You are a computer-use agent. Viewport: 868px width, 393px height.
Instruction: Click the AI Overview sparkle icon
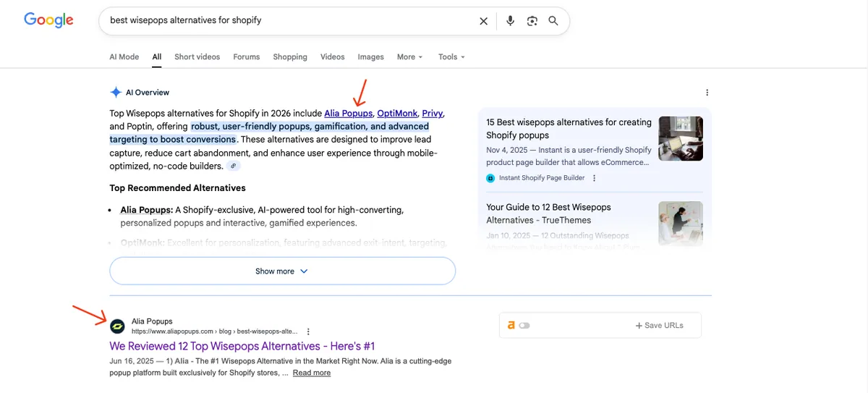[115, 93]
